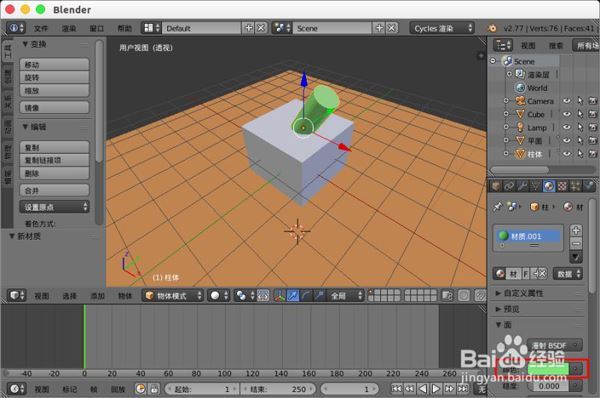The height and width of the screenshot is (398, 600).
Task: Click the Blender logo in info header
Action: (492, 28)
